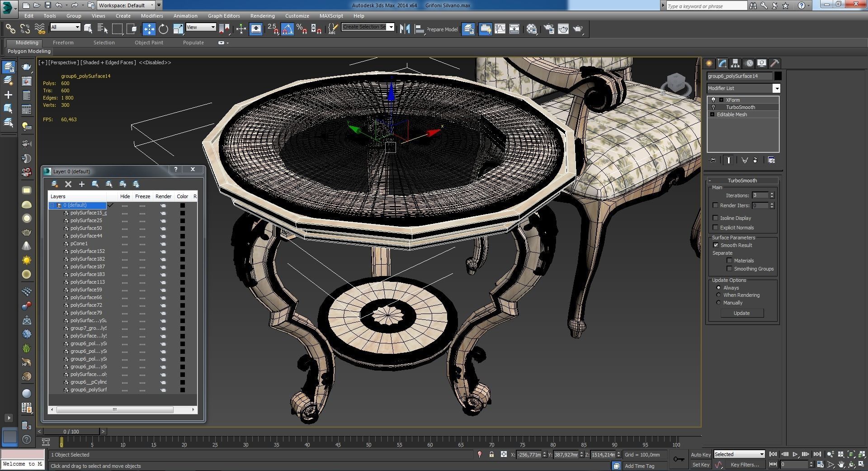Viewport: 868px width, 471px height.
Task: Switch to the Freeform ribbon tab
Action: click(63, 43)
